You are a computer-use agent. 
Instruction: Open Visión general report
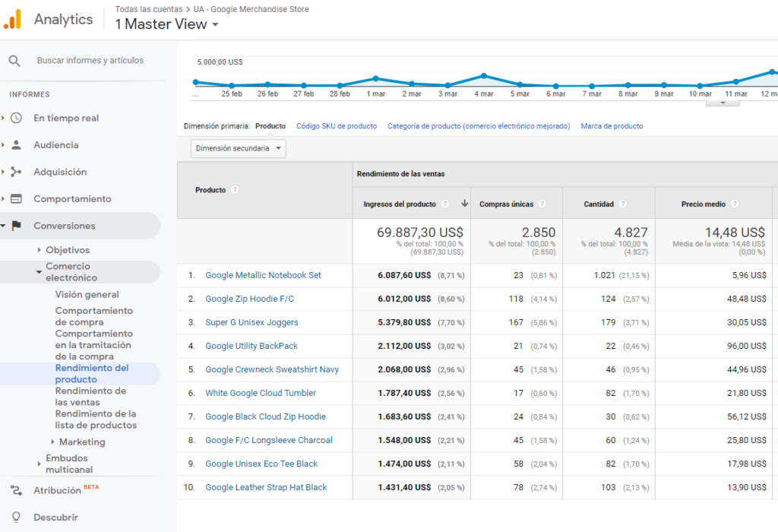(x=87, y=294)
